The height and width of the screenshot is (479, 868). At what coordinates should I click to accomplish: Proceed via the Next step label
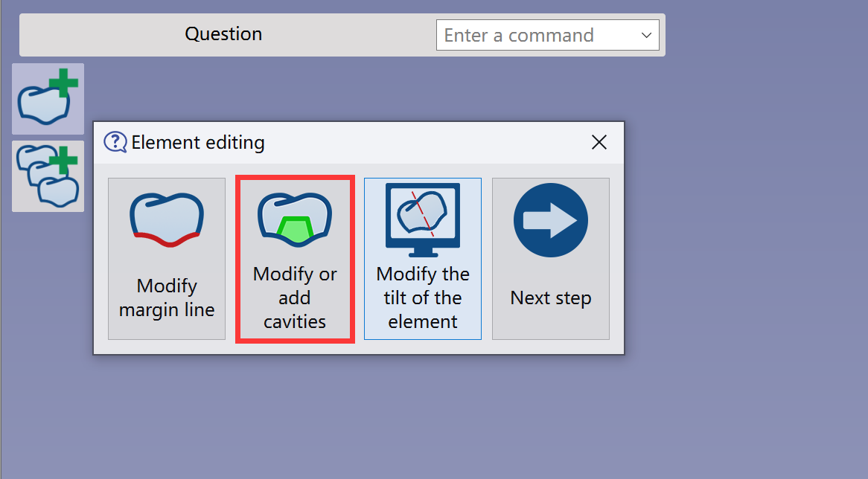551,298
